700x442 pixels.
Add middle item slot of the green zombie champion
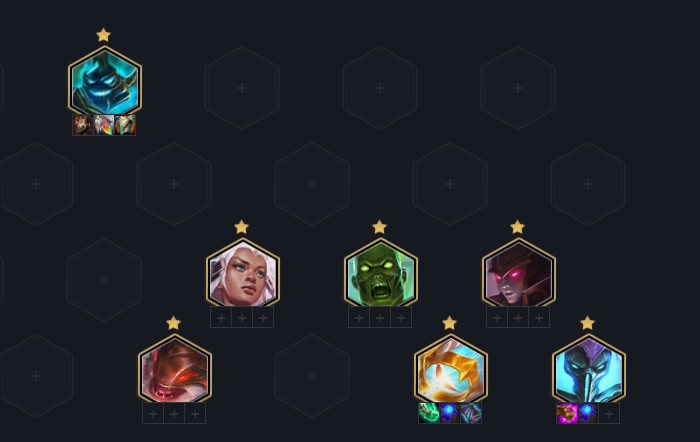(380, 317)
